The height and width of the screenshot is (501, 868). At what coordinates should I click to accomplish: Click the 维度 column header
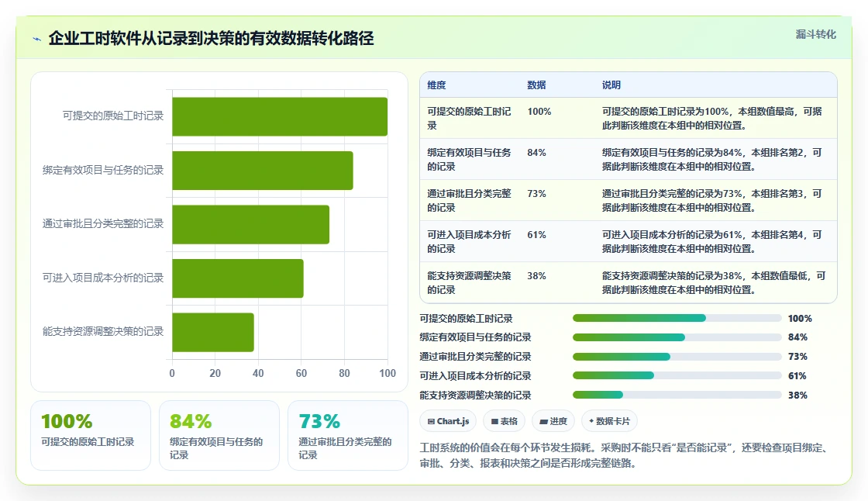(x=436, y=85)
